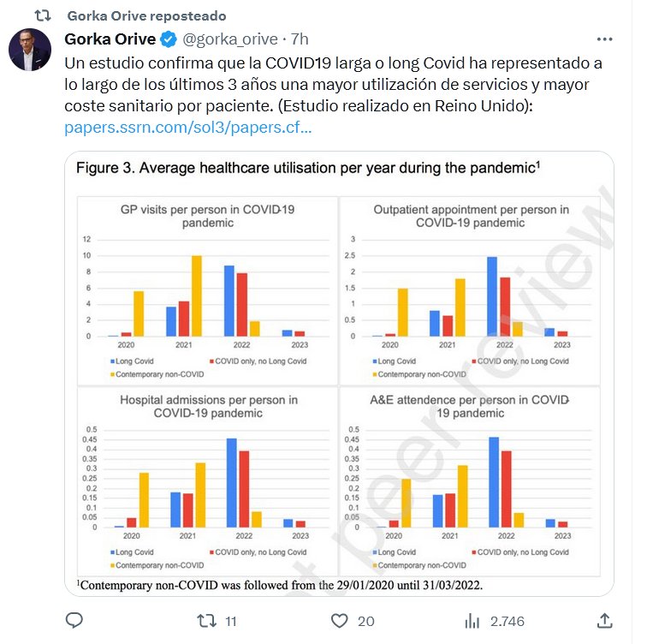647x644 pixels.
Task: Click the tweet body text to expand it
Action: click(334, 84)
